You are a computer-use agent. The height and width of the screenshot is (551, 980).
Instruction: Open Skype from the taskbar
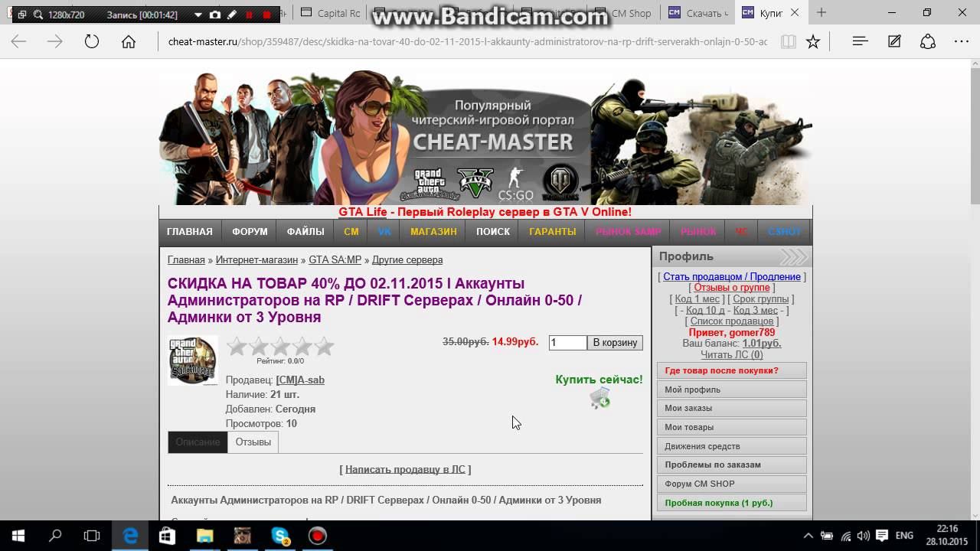[280, 536]
